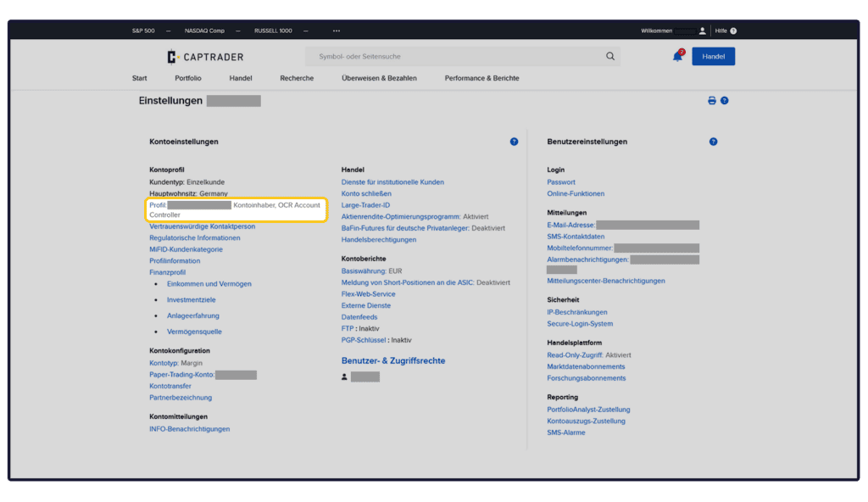This screenshot has height=502, width=868.
Task: Click the search magnifier icon
Action: (x=610, y=56)
